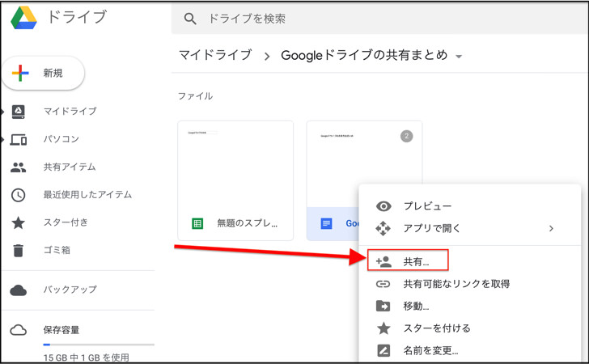Click the マイドライブ sidebar icon

18,112
